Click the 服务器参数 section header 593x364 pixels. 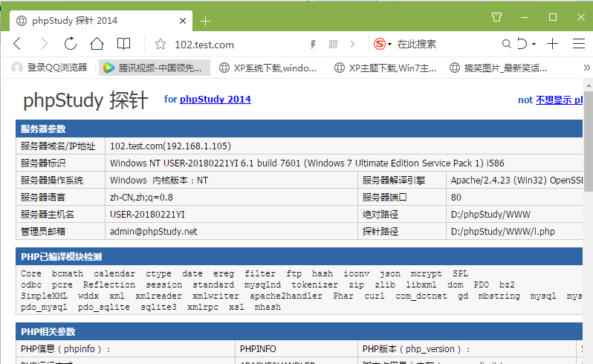pyautogui.click(x=299, y=129)
